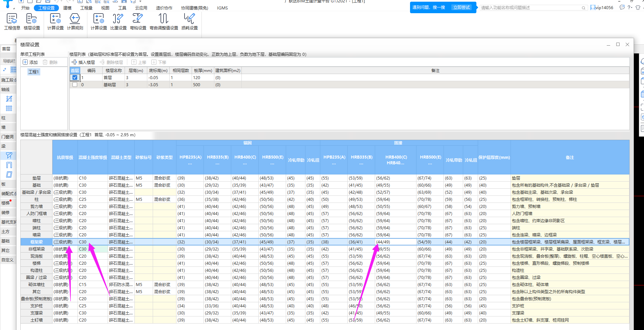Open IGMS ribbon tab
This screenshot has height=330, width=644.
click(222, 8)
